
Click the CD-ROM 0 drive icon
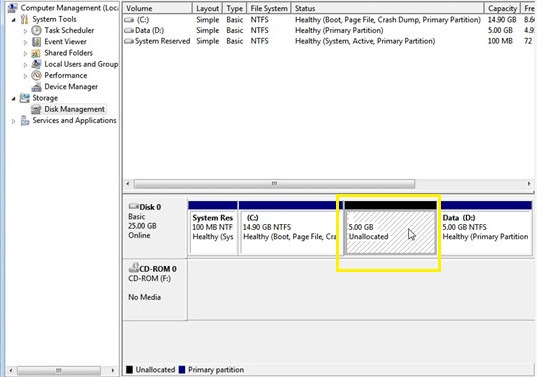pos(134,267)
